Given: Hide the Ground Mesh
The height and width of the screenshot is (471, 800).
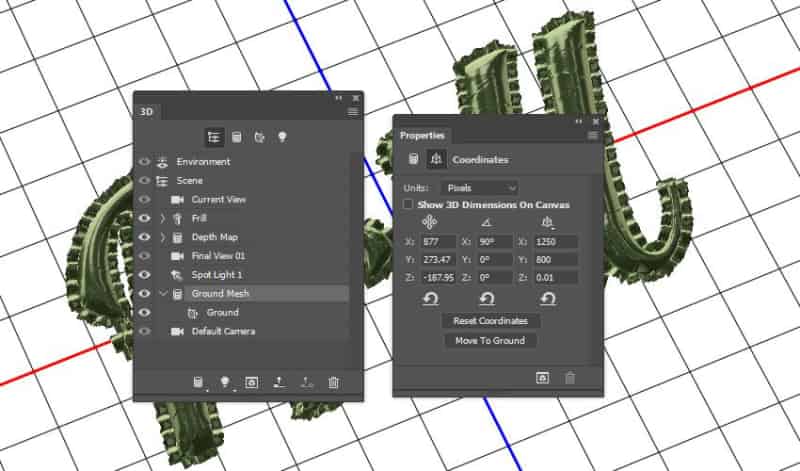Looking at the screenshot, I should pos(144,293).
